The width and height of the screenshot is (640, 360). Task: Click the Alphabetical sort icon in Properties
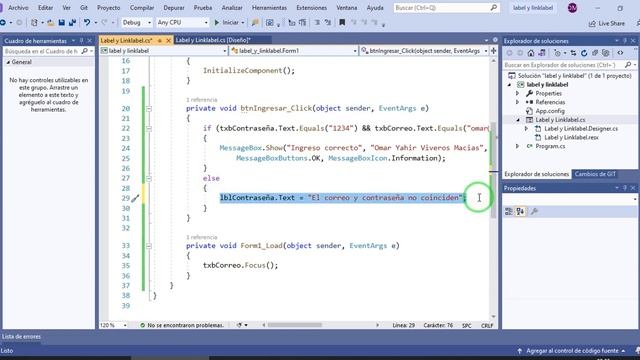coord(520,211)
